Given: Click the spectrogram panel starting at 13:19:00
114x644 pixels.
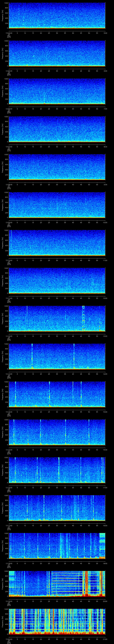Looking at the screenshot, I should pos(57,584).
